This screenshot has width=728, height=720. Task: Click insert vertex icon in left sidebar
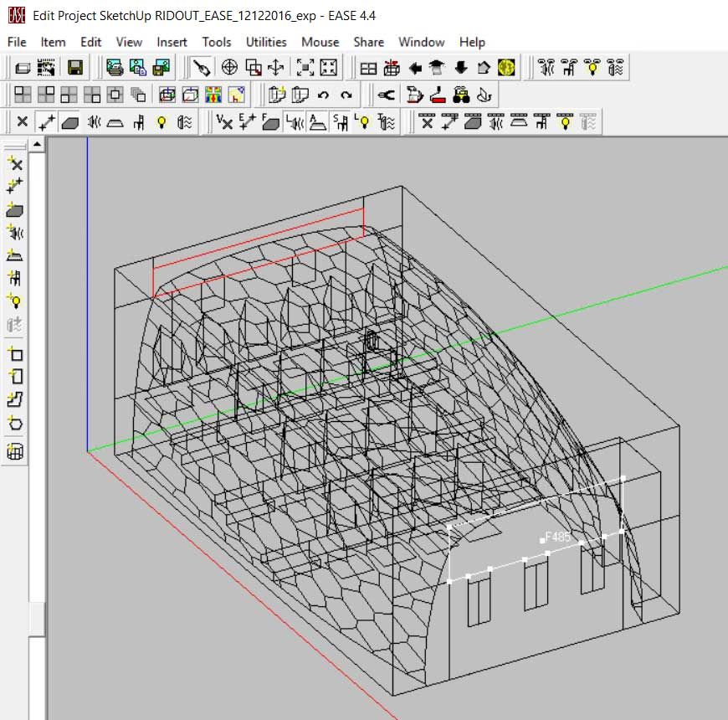pyautogui.click(x=15, y=163)
